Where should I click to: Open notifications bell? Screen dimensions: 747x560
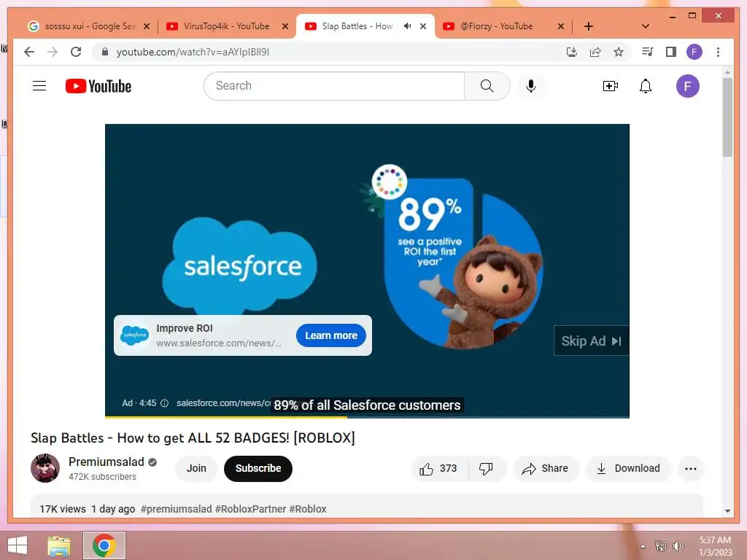646,86
